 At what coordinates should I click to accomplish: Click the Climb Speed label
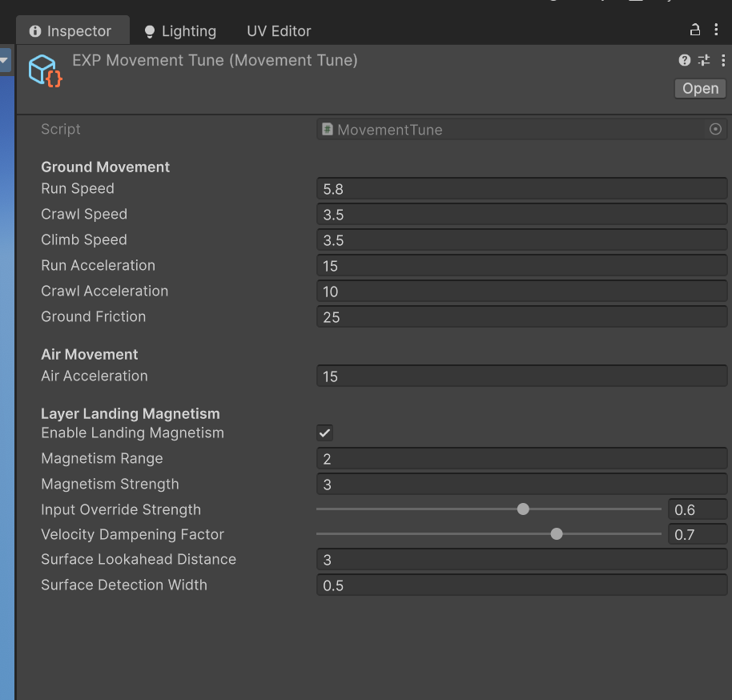pyautogui.click(x=84, y=240)
